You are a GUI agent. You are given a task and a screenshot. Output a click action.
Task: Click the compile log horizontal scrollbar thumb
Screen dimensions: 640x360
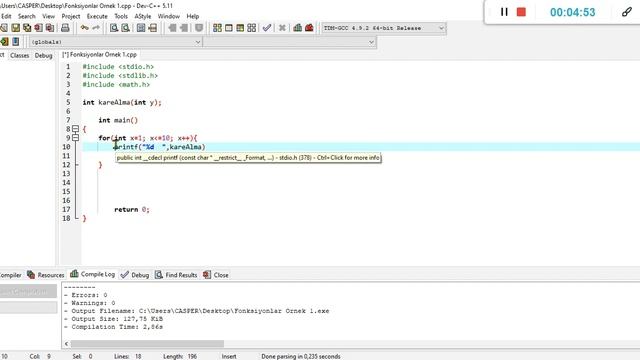[x=147, y=344]
